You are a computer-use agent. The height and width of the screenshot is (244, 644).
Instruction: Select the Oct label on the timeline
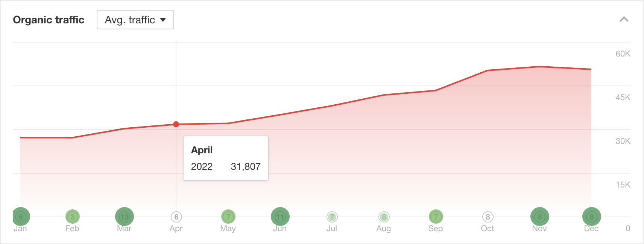488,228
